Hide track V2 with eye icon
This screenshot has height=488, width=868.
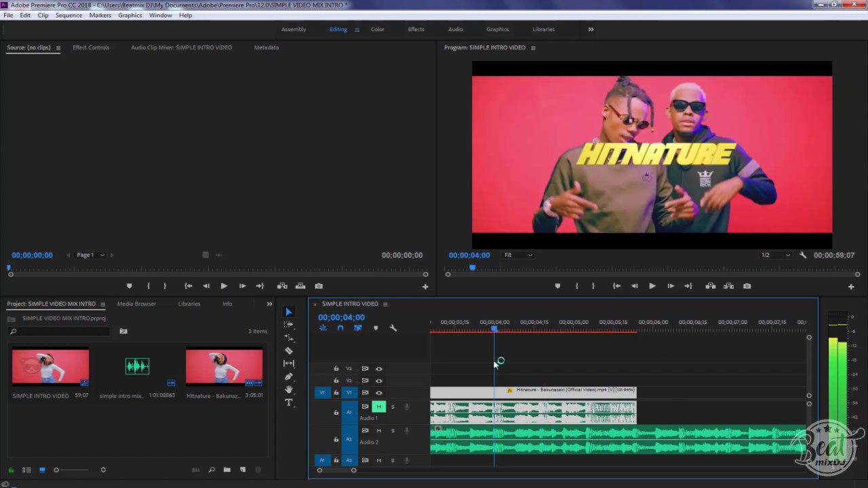[379, 381]
